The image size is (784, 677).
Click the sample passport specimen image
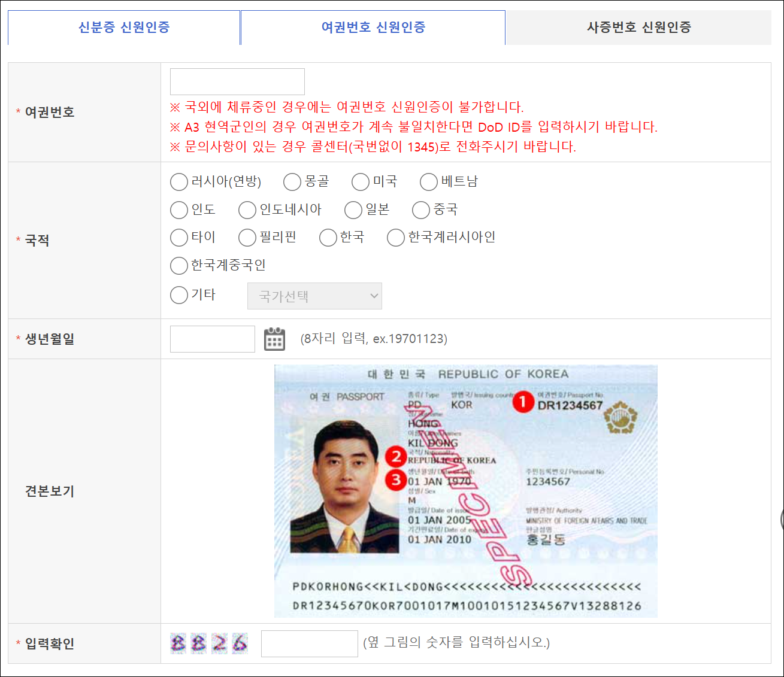[465, 491]
